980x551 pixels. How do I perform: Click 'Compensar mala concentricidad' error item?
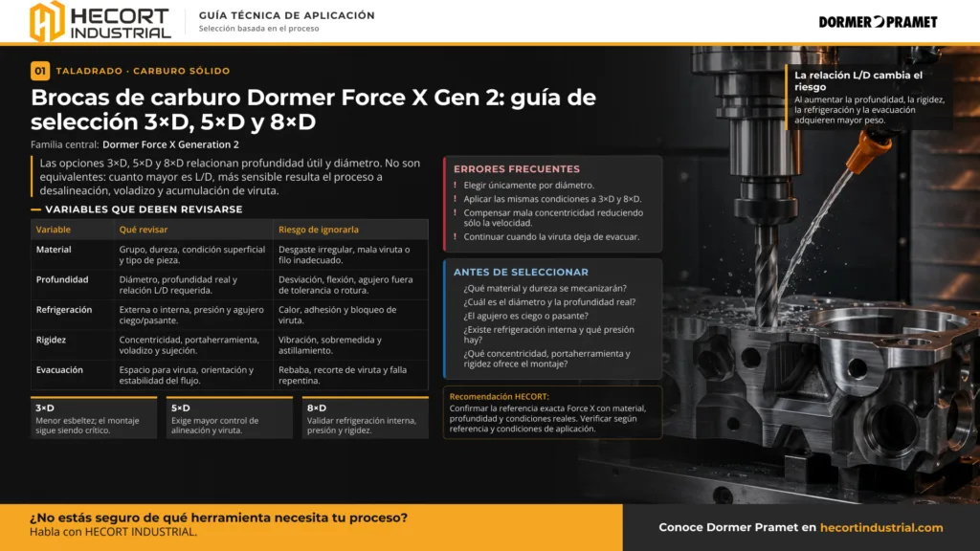point(553,217)
